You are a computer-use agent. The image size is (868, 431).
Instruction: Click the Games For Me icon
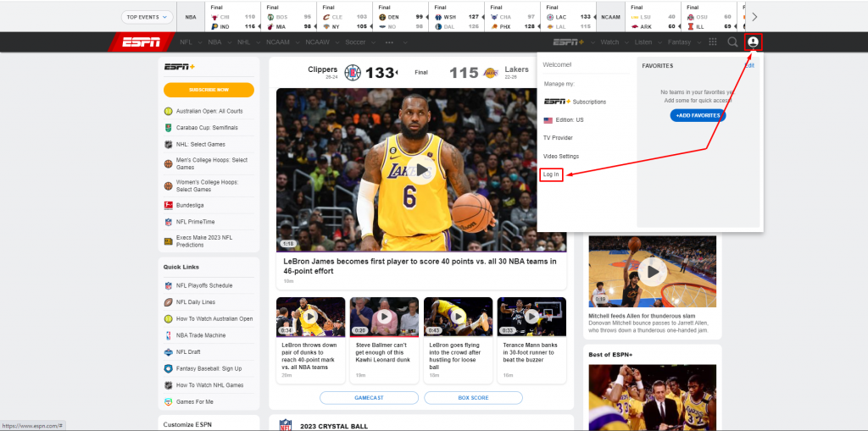point(169,401)
